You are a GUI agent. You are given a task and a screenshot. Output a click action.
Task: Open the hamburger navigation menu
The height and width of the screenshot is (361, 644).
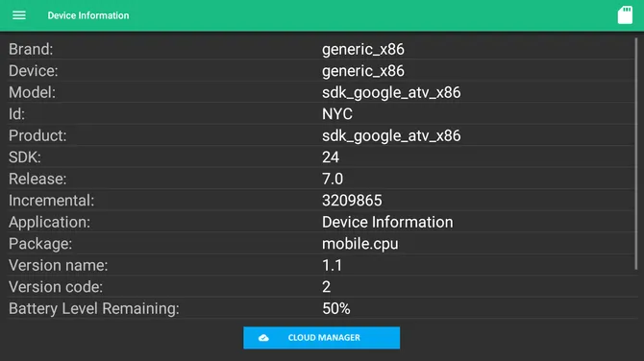click(19, 15)
